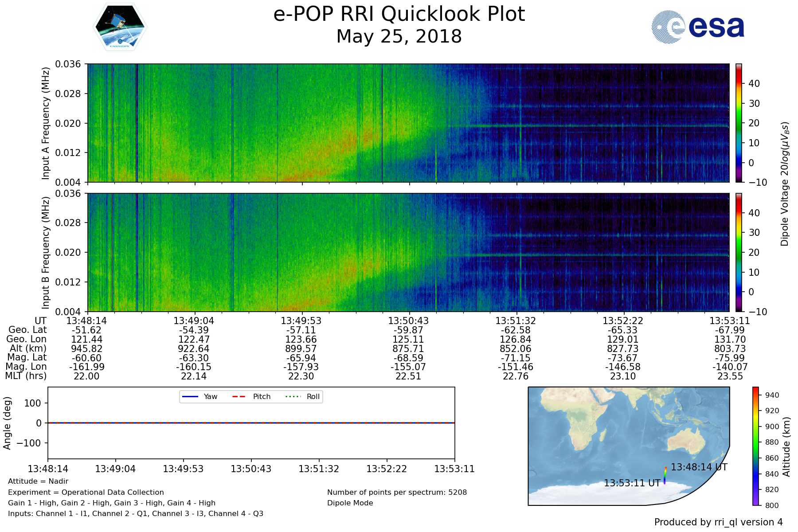798x532 pixels.
Task: Click the Input A dipole voltage colorbar
Action: (739, 123)
